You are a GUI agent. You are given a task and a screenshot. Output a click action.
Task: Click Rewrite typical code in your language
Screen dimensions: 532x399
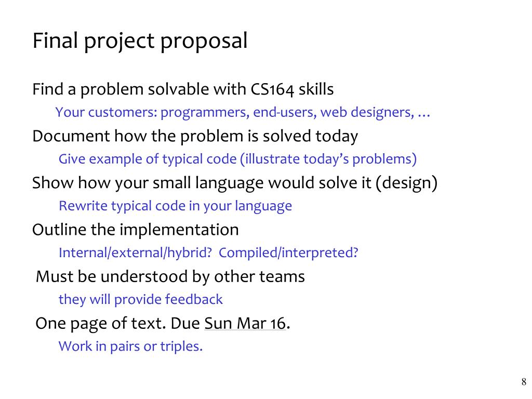pos(175,206)
